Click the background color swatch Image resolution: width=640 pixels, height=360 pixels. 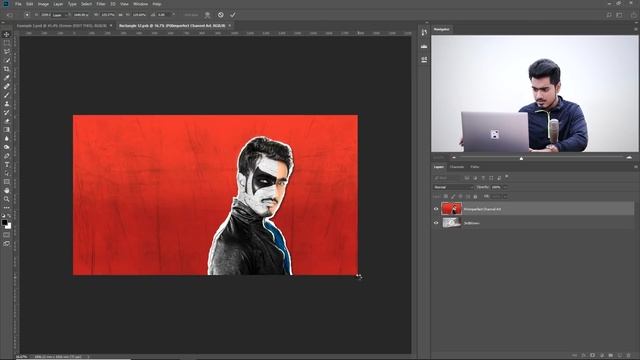(9, 226)
